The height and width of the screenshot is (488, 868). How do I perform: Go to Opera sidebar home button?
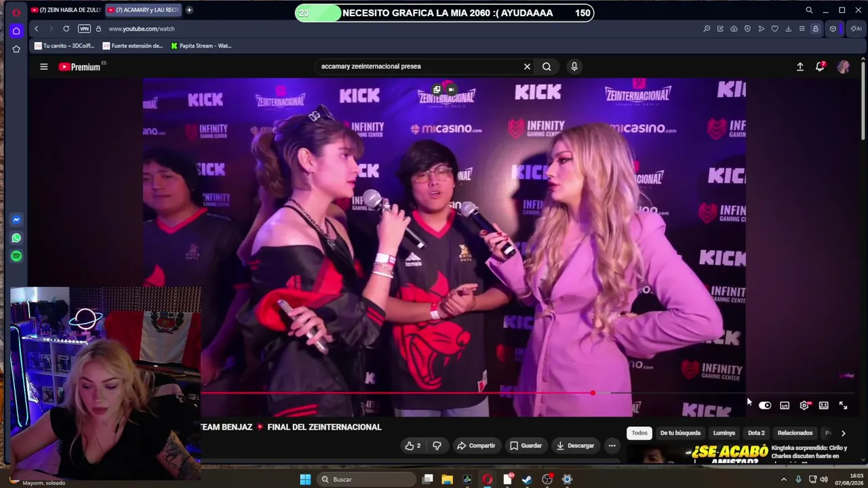pyautogui.click(x=16, y=30)
